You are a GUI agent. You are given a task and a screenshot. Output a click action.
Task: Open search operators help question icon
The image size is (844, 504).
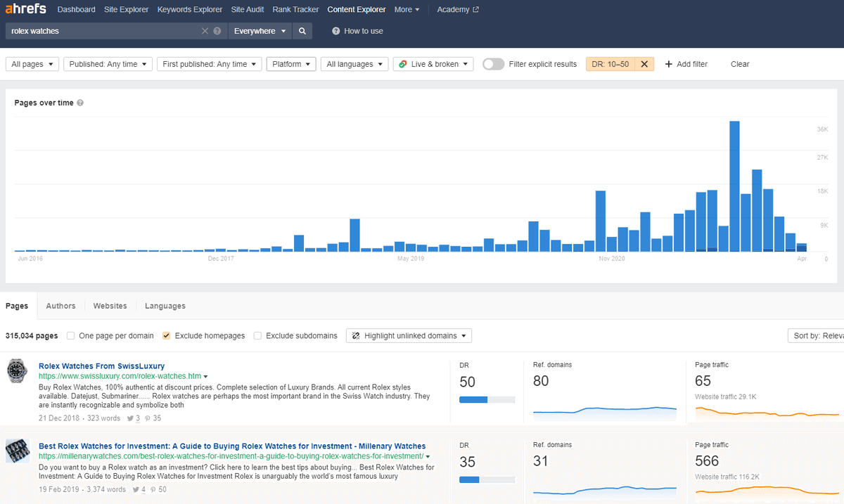point(217,31)
